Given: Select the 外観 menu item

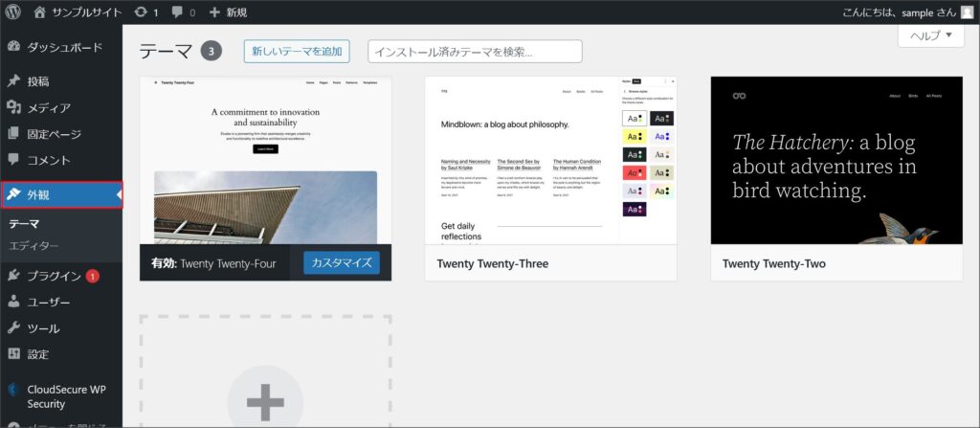Looking at the screenshot, I should coord(61,194).
